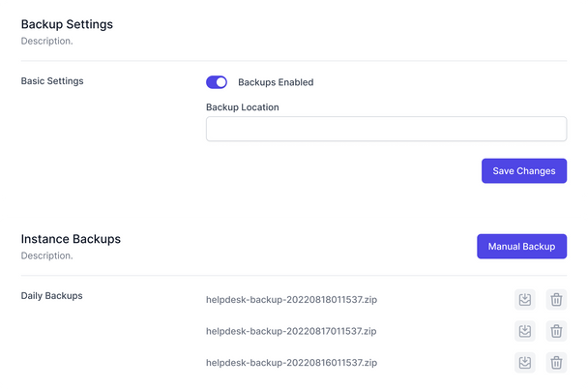The image size is (588, 389).
Task: Click the Basic Settings section label
Action: [x=52, y=81]
